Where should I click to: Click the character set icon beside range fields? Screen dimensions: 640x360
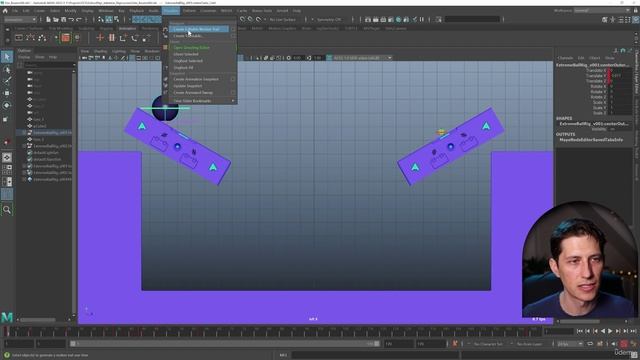[455, 344]
